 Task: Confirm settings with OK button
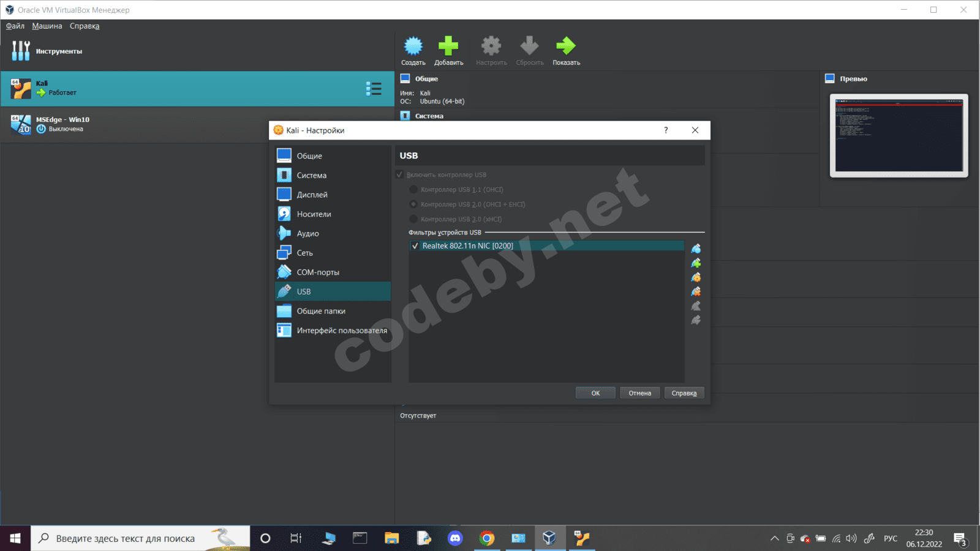click(x=595, y=393)
